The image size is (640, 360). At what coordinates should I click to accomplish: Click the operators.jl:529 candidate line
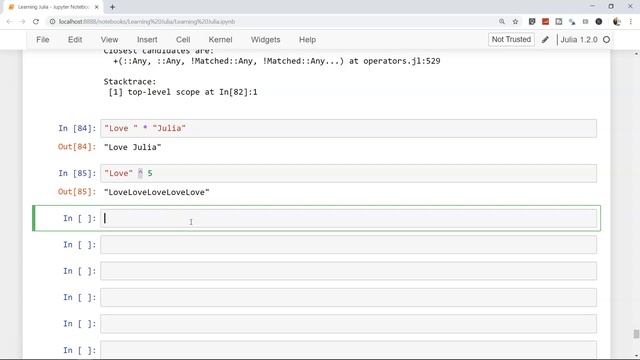pos(277,61)
